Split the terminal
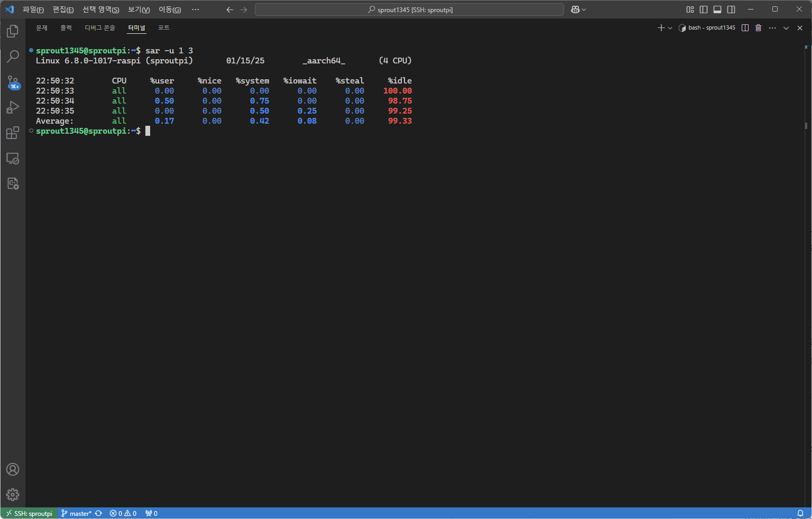 coord(745,28)
